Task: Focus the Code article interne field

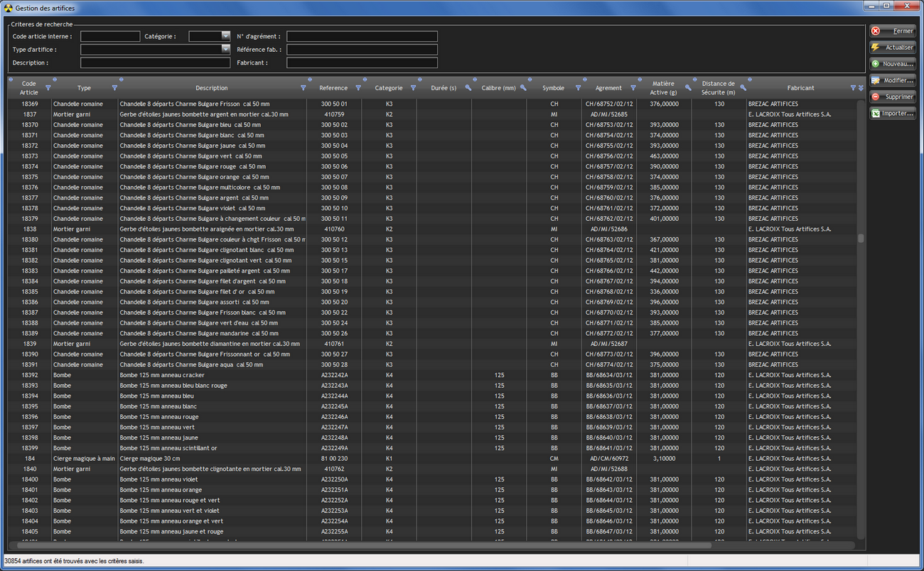Action: click(110, 36)
